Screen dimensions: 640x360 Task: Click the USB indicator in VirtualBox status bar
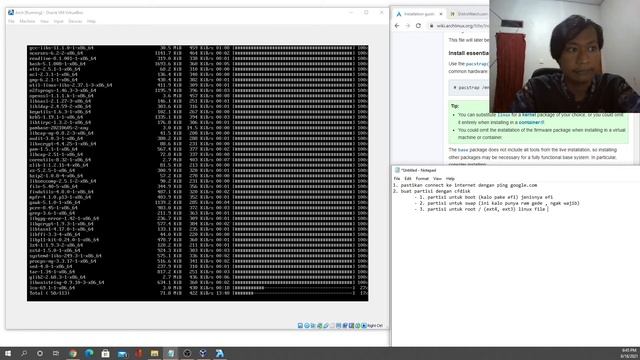(326, 326)
